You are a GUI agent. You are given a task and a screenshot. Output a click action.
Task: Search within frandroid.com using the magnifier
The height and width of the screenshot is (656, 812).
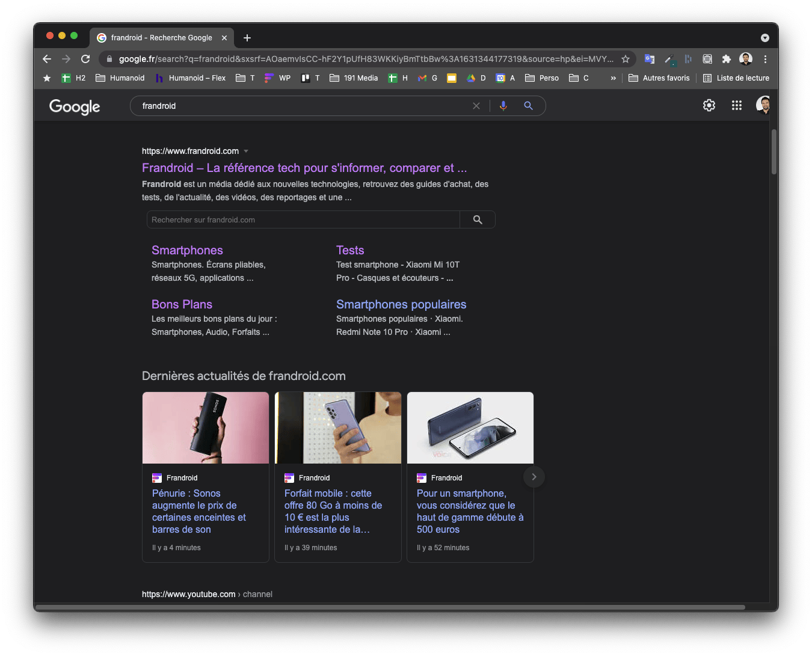coord(478,219)
